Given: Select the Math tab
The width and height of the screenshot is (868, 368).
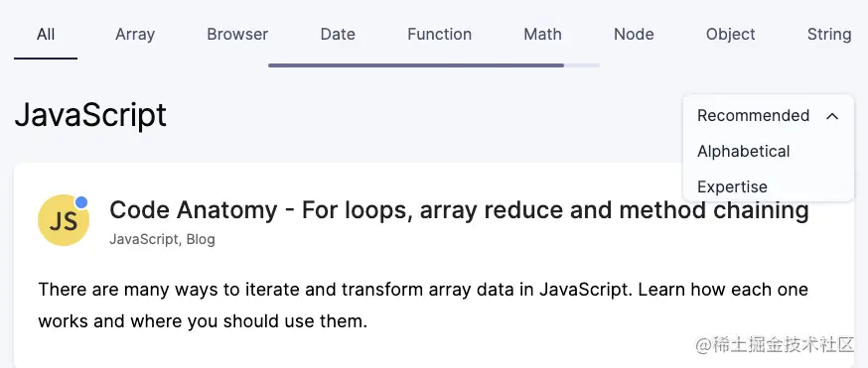Looking at the screenshot, I should (542, 35).
